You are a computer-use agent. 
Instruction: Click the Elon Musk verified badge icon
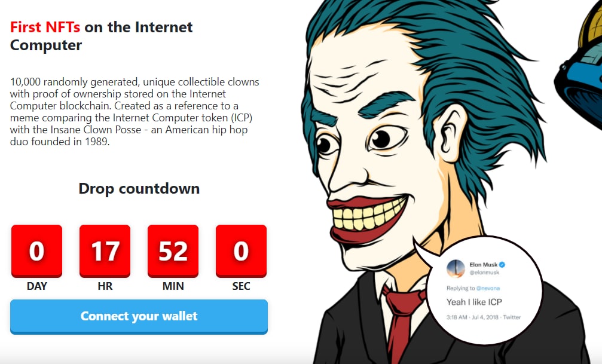tap(502, 265)
